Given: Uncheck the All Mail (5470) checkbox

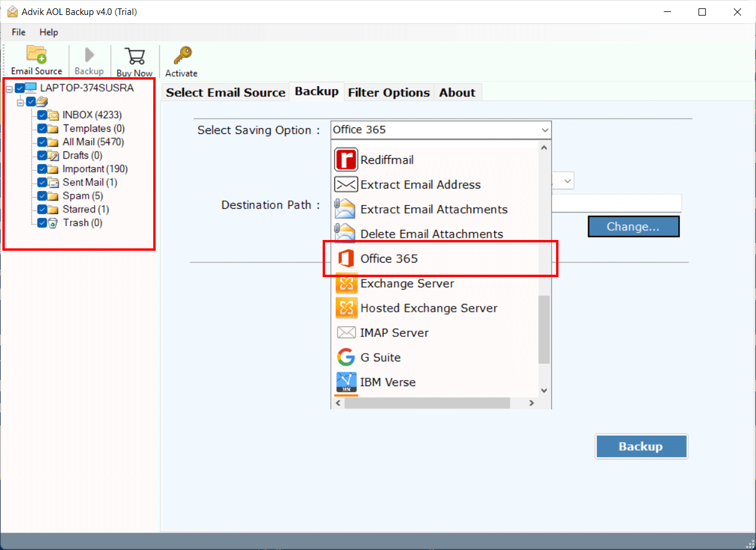Looking at the screenshot, I should pos(42,142).
